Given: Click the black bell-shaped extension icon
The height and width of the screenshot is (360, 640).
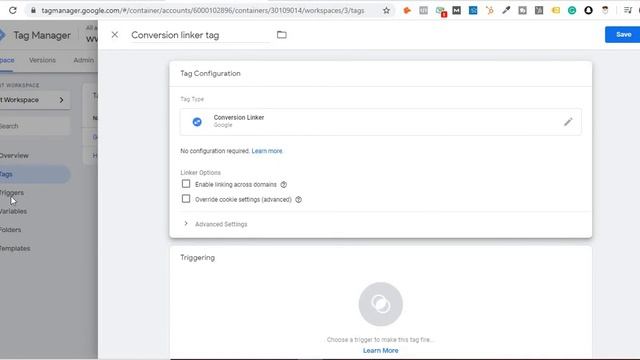Looking at the screenshot, I should (588, 11).
